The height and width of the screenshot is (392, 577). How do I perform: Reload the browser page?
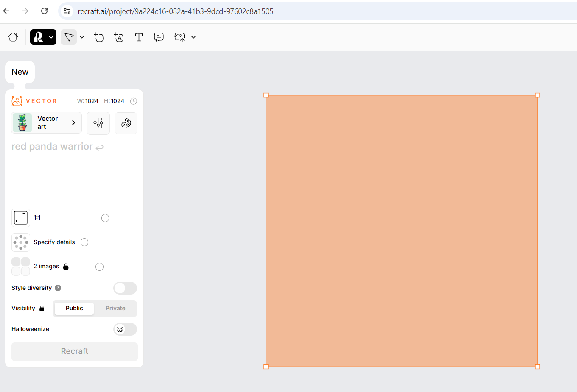pyautogui.click(x=44, y=11)
